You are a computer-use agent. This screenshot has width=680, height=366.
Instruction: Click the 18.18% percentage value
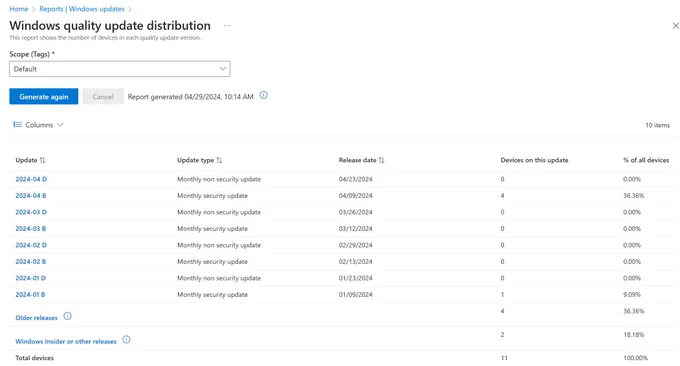coord(634,334)
